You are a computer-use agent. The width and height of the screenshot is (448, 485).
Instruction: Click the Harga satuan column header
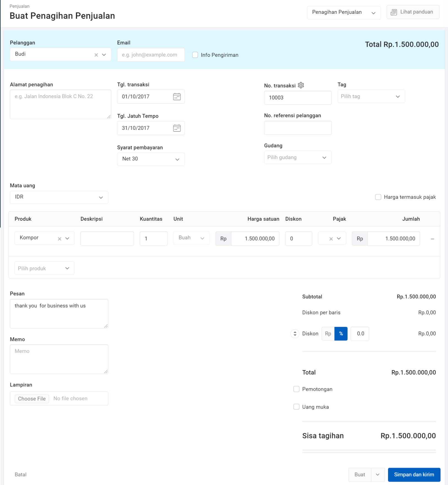click(263, 219)
